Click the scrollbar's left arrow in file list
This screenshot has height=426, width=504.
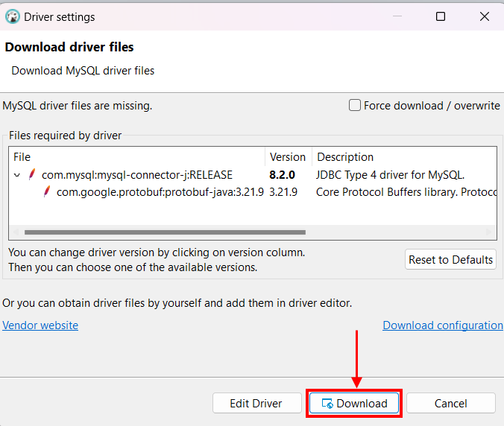click(x=16, y=232)
